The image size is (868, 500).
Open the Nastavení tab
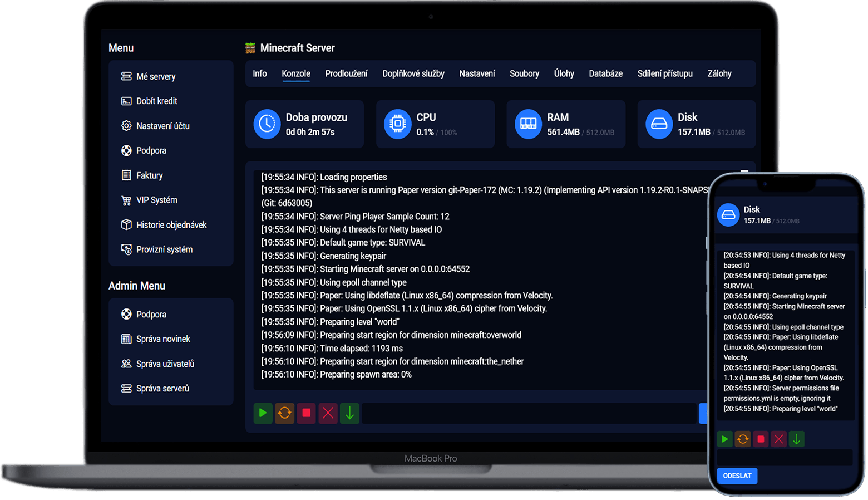[477, 73]
